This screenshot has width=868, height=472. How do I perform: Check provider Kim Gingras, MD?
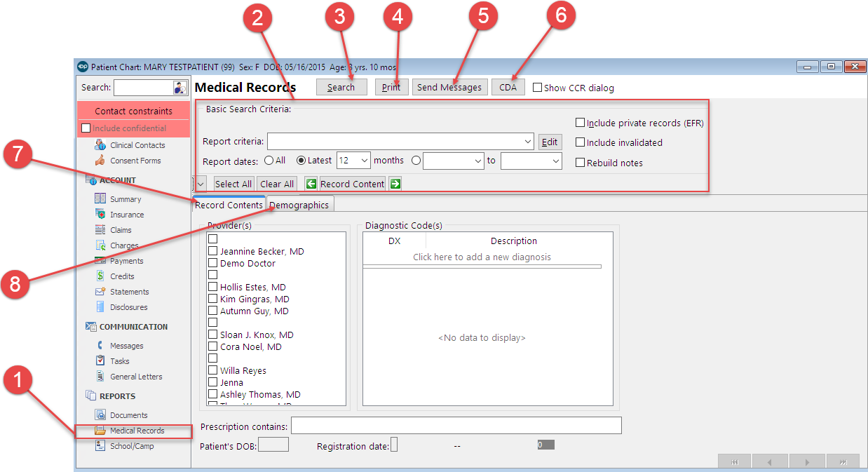point(212,299)
